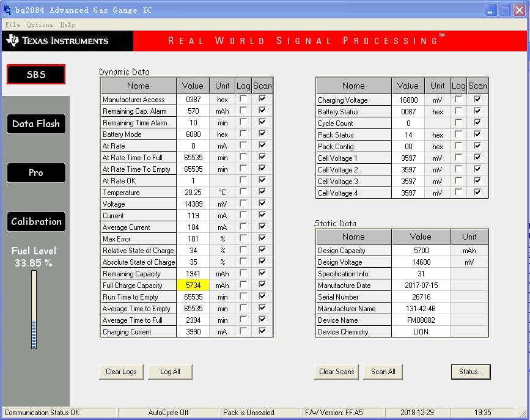Select the Device Name value FM08082

pyautogui.click(x=421, y=320)
